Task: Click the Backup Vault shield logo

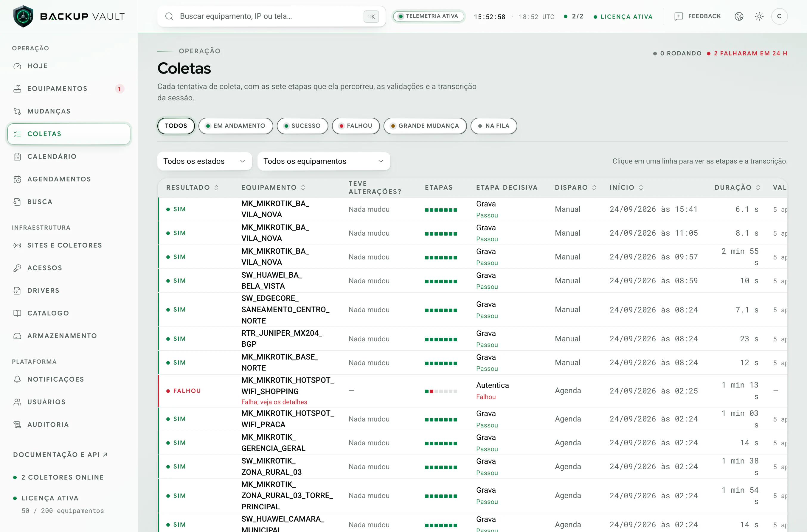Action: tap(23, 16)
